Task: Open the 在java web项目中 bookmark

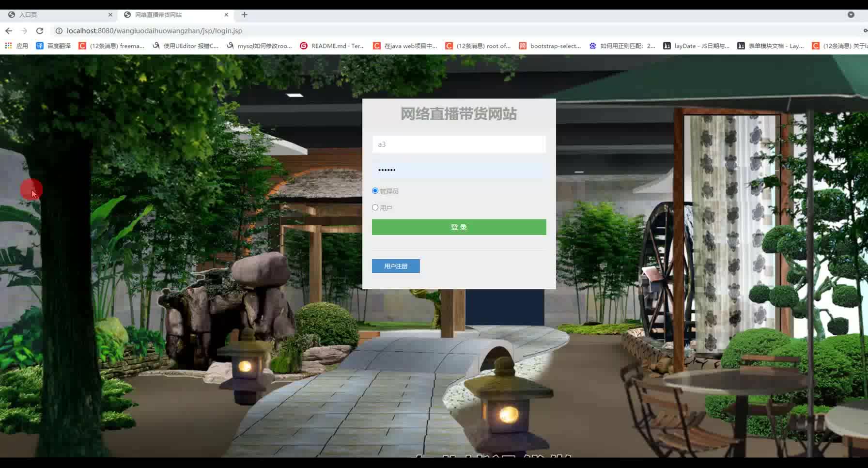Action: click(x=405, y=46)
